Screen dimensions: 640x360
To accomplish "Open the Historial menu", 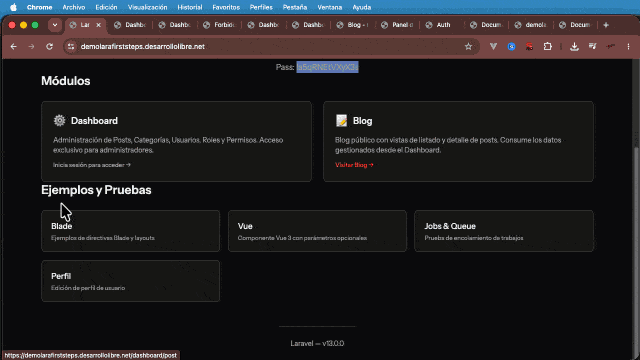I will (x=190, y=7).
